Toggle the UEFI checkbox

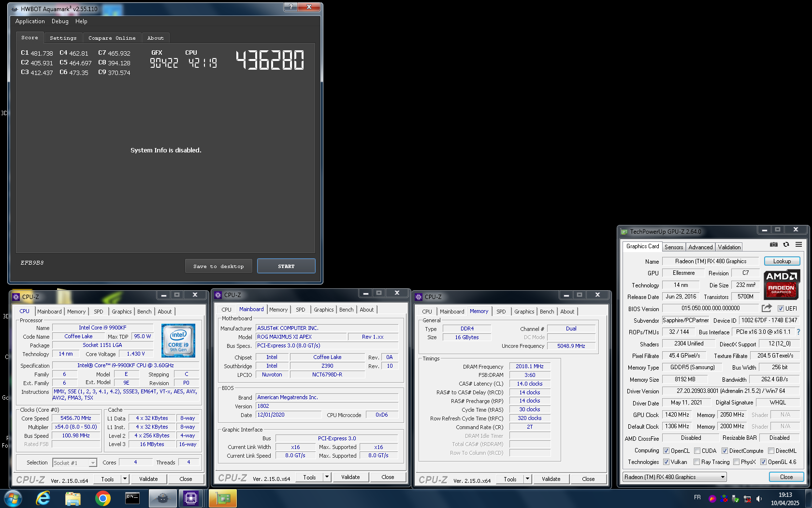tap(781, 308)
